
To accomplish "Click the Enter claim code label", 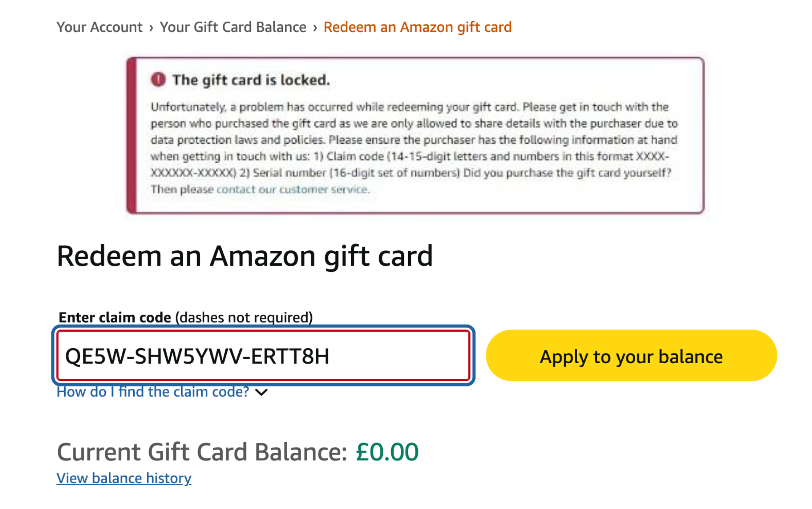I will pos(115,318).
